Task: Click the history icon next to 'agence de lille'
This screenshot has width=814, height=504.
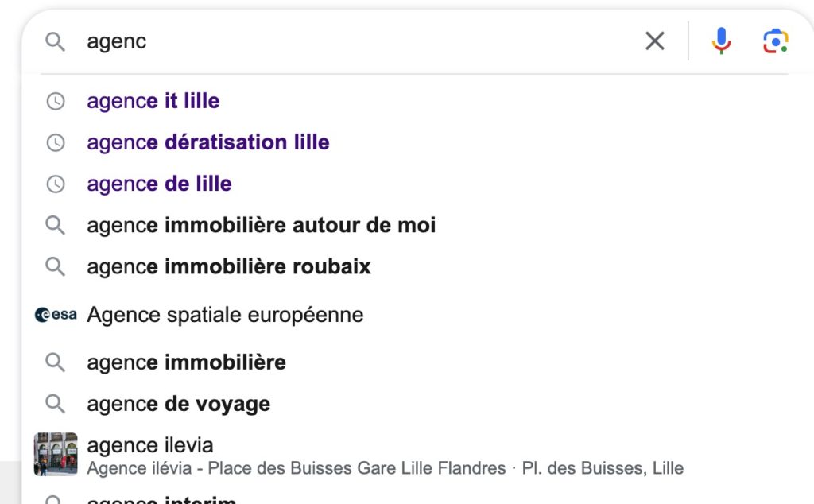Action: tap(55, 184)
